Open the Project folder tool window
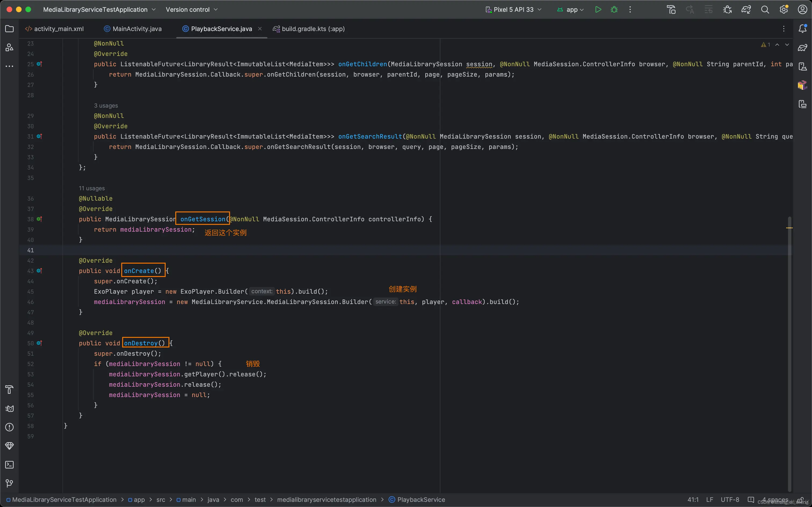 [9, 29]
